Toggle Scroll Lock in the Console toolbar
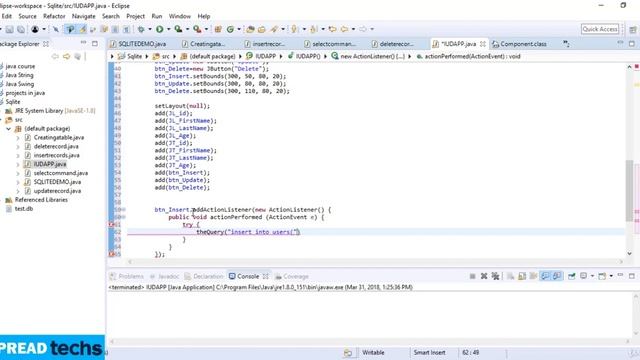The width and height of the screenshot is (640, 360). click(522, 276)
